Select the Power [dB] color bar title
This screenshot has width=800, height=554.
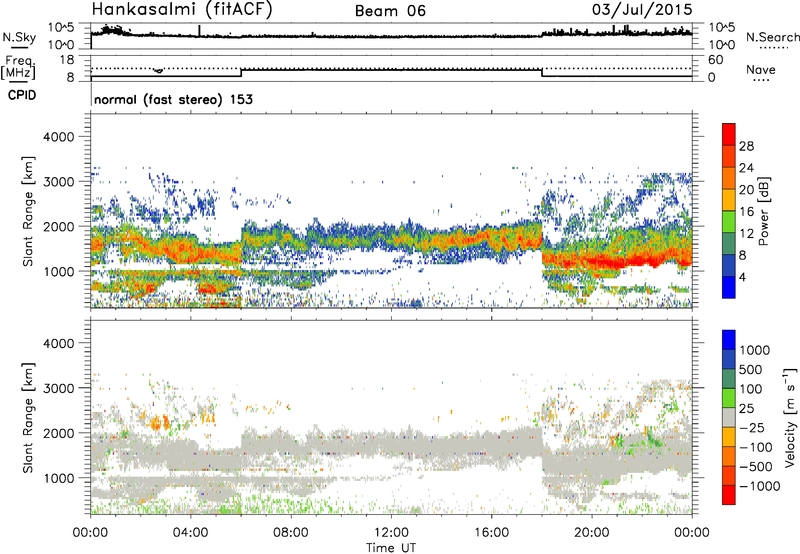[763, 211]
